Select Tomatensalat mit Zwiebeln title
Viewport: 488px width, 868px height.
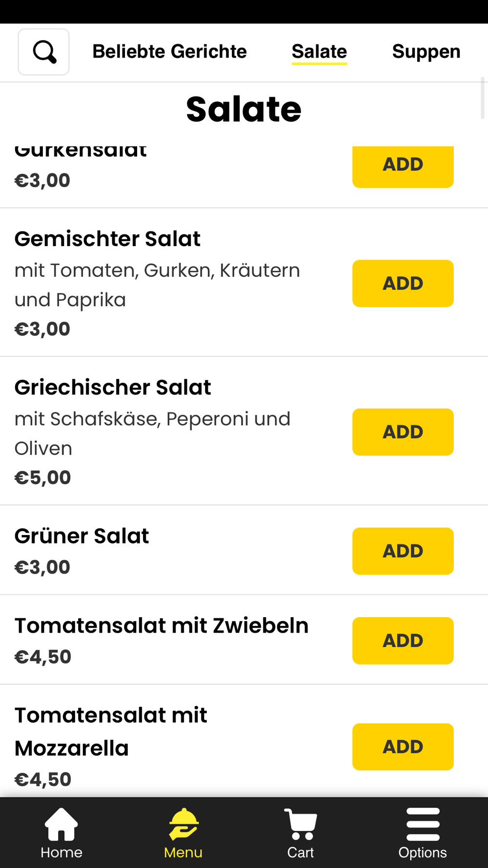[162, 625]
